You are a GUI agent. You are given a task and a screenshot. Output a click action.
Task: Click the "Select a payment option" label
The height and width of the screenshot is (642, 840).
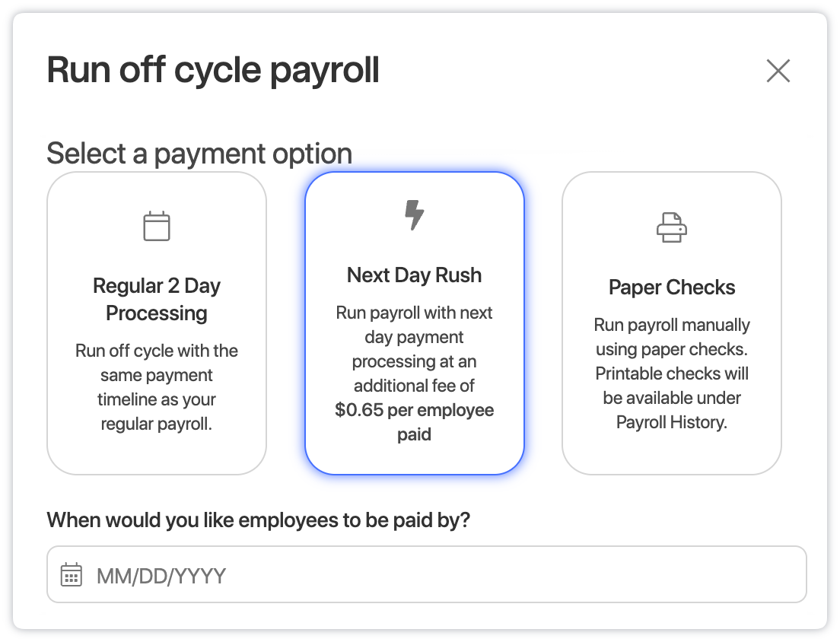(x=199, y=154)
